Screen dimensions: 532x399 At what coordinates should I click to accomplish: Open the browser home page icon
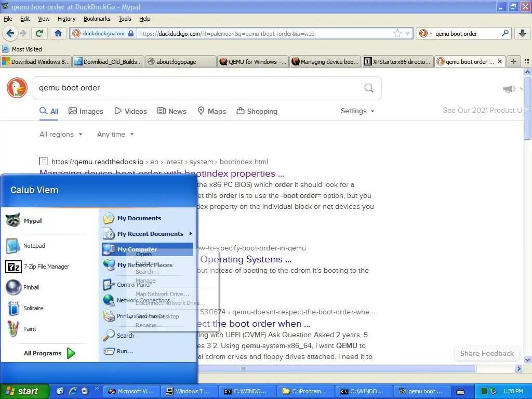pyautogui.click(x=58, y=33)
